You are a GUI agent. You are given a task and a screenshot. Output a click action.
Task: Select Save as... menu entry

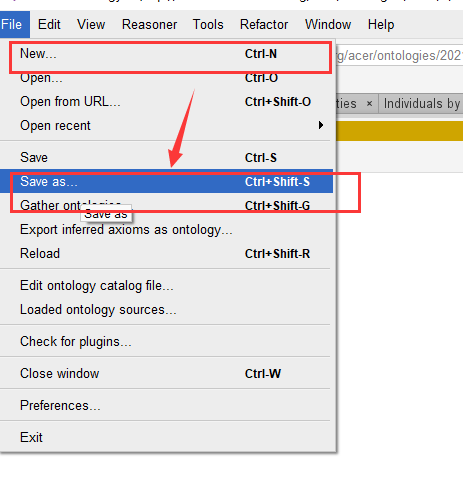tap(166, 181)
